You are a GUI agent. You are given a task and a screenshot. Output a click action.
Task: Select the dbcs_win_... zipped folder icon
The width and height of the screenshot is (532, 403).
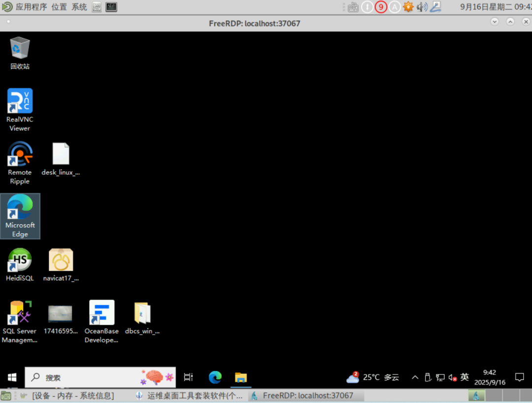142,318
